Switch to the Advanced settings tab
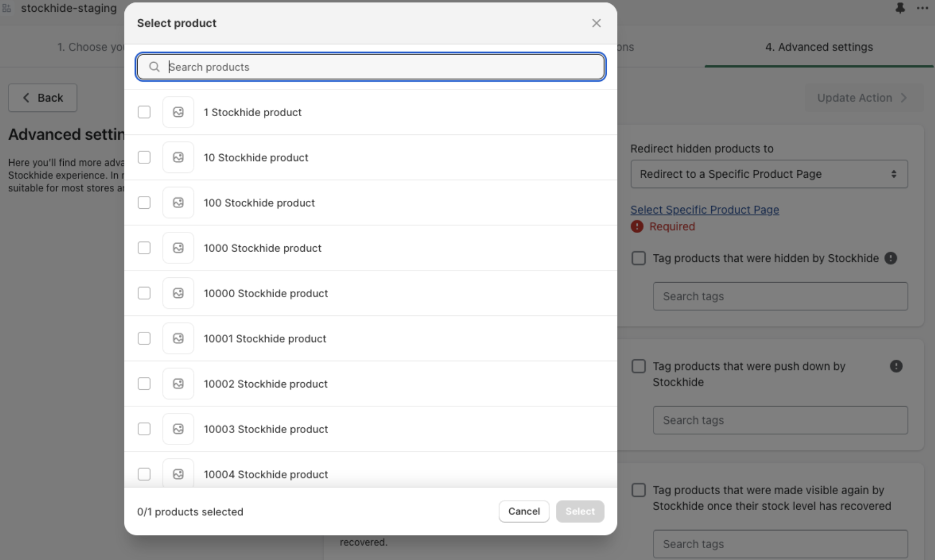 pos(819,47)
